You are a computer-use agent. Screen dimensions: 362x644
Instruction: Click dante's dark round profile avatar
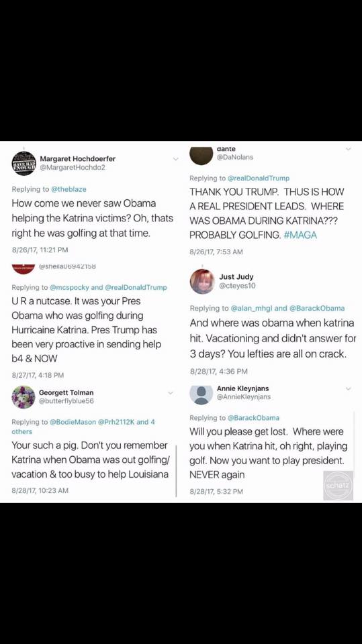[201, 154]
